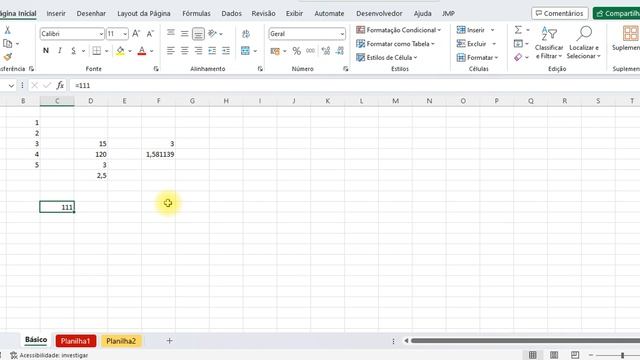Open the Comentários pane
The height and width of the screenshot is (360, 640).
(560, 13)
